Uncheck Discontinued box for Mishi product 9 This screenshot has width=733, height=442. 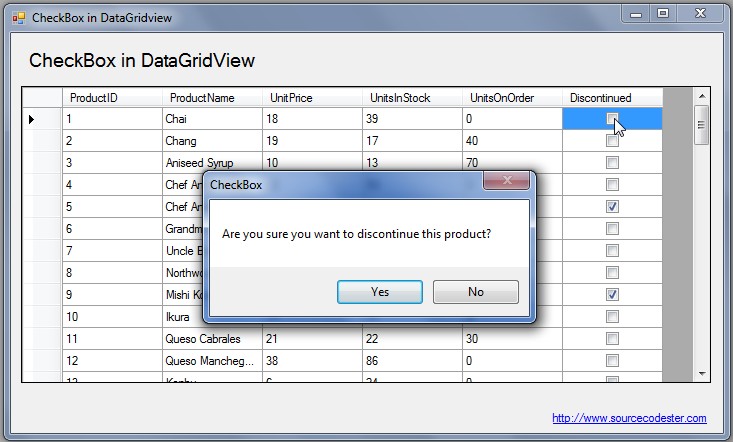coord(612,294)
